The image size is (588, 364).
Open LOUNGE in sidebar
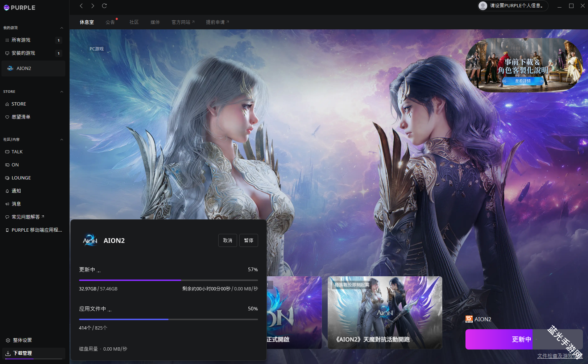[x=21, y=178]
